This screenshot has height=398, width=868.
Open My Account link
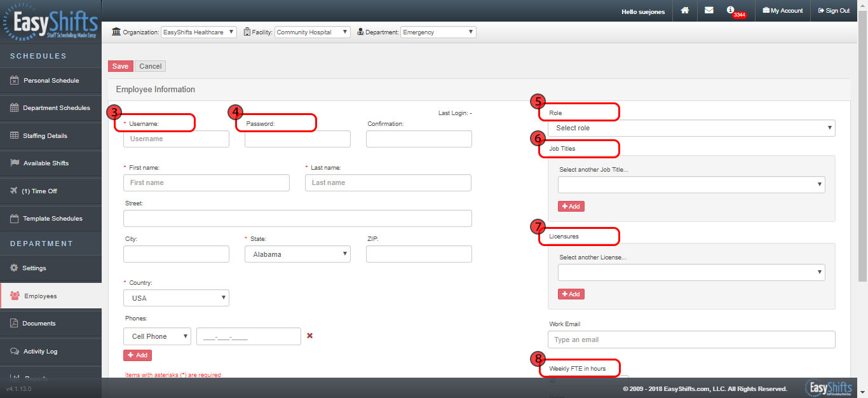click(782, 11)
